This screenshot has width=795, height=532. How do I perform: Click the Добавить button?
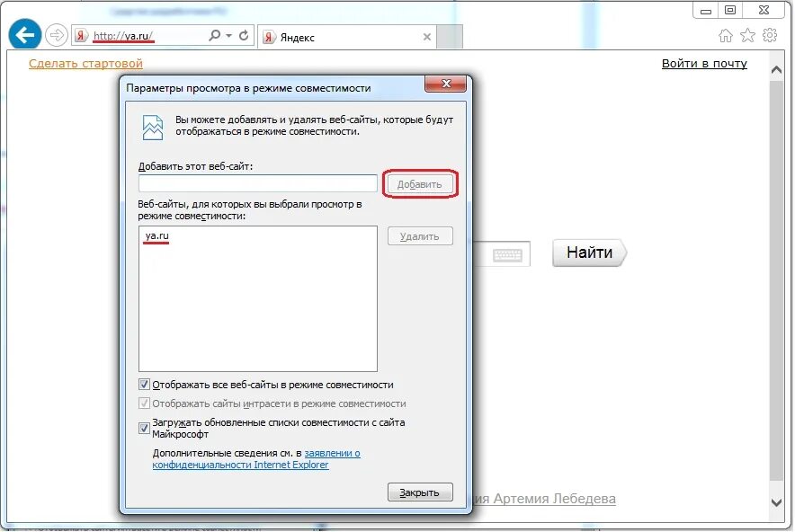click(x=420, y=184)
